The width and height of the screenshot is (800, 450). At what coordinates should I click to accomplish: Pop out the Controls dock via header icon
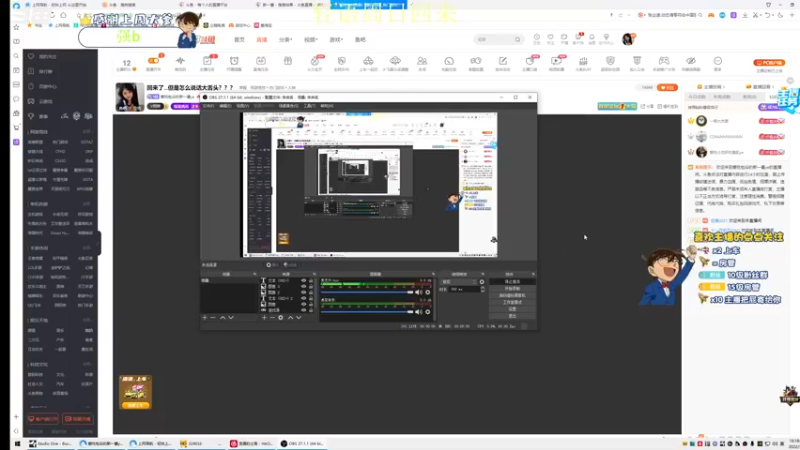coord(533,274)
